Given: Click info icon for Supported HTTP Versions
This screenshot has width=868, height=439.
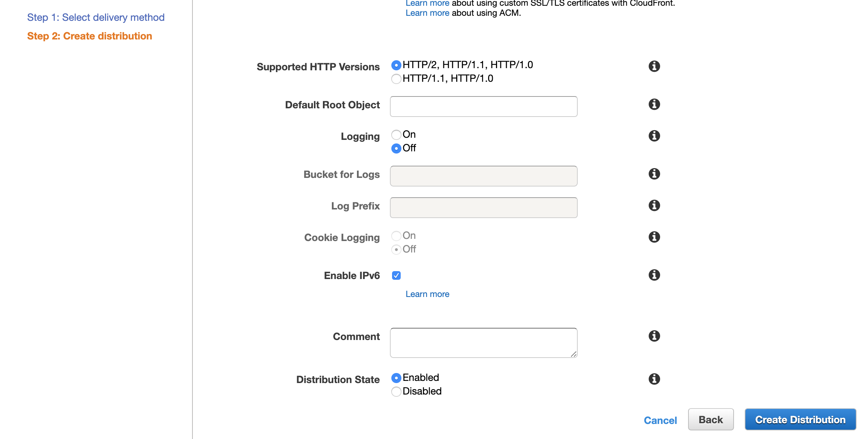Looking at the screenshot, I should click(x=654, y=66).
